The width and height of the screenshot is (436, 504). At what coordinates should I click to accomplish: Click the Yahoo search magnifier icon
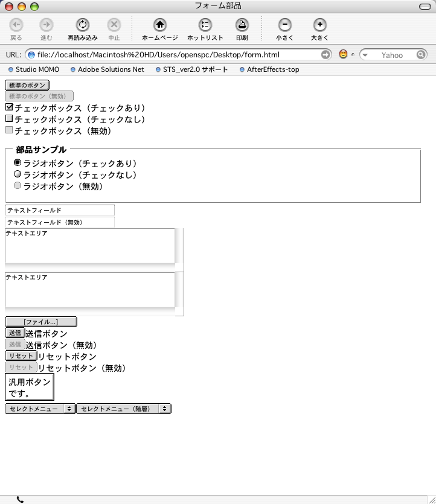click(420, 55)
